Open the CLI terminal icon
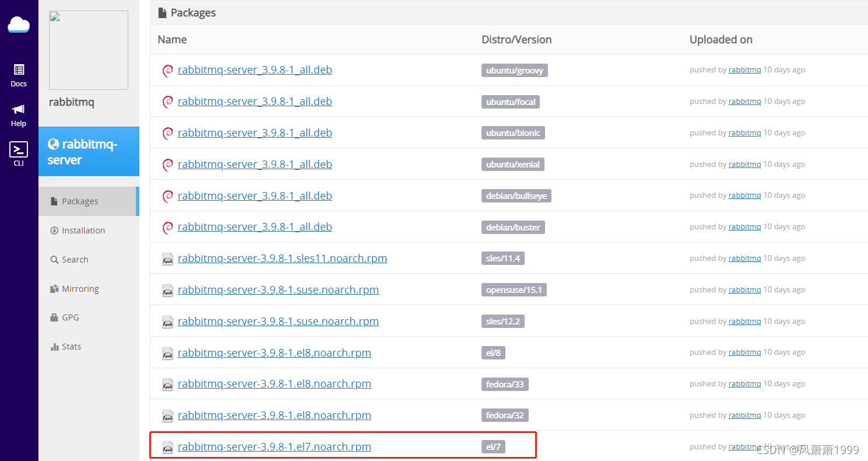The width and height of the screenshot is (868, 461). (19, 151)
